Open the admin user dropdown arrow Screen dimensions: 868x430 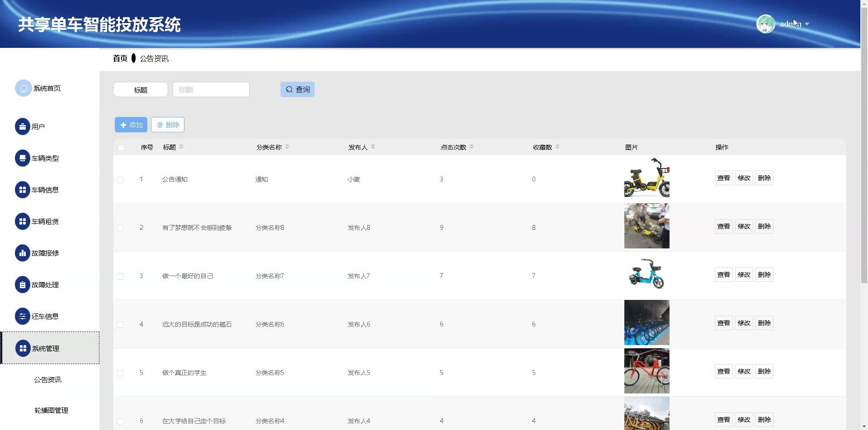click(x=807, y=24)
